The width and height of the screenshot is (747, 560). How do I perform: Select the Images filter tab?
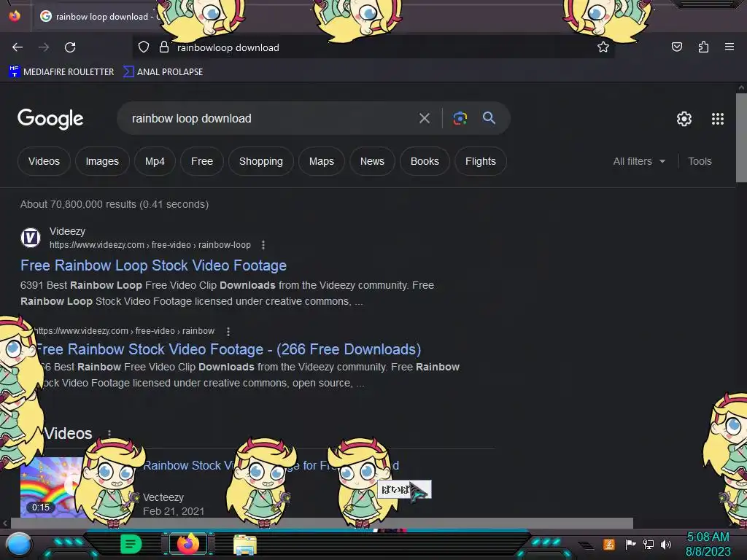[x=102, y=161]
